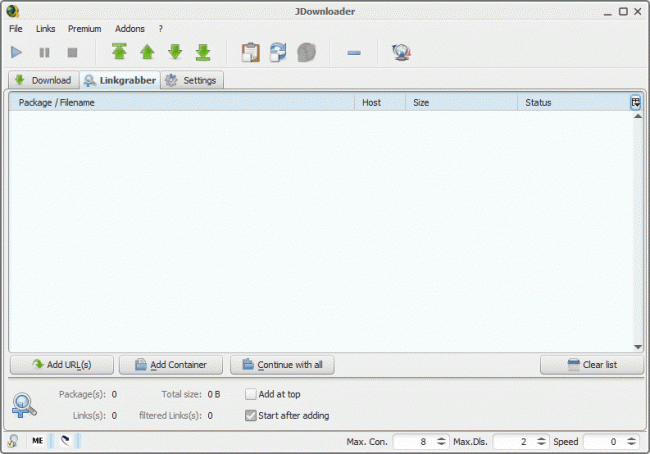650x454 pixels.
Task: Click the keys icon in status bar
Action: (13, 441)
